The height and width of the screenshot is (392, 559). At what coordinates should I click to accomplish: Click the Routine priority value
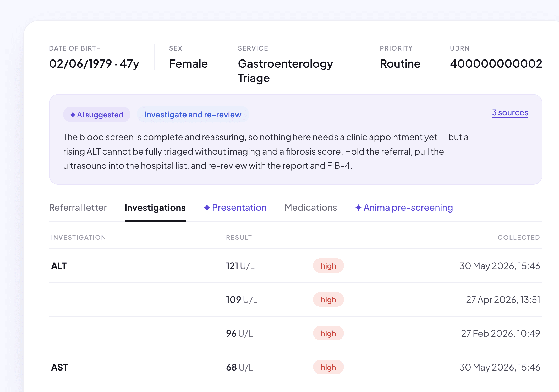pos(400,64)
